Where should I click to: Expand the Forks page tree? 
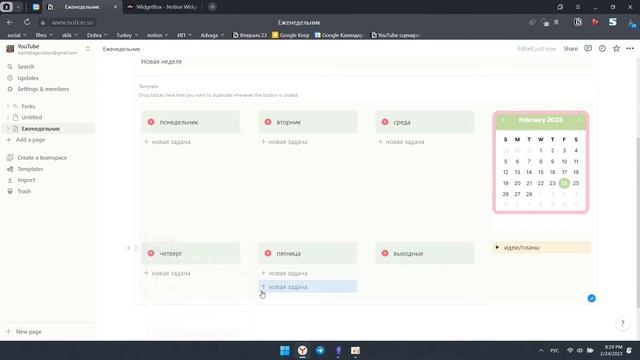pos(8,106)
